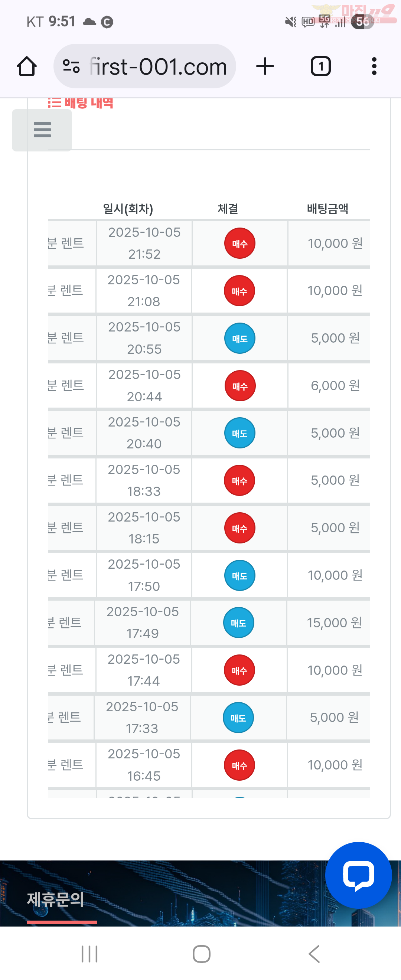Open a new tab with plus icon

(265, 66)
